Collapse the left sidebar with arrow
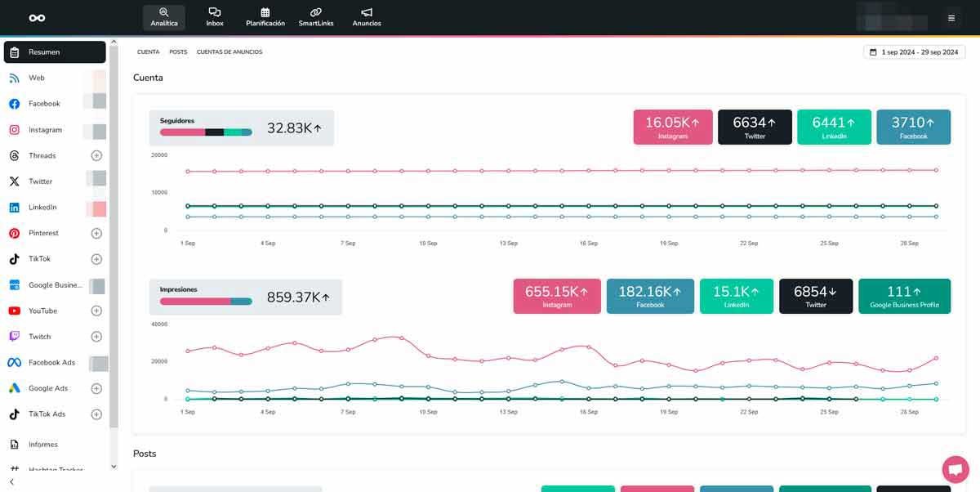Screen dimensions: 980x492 point(11,482)
